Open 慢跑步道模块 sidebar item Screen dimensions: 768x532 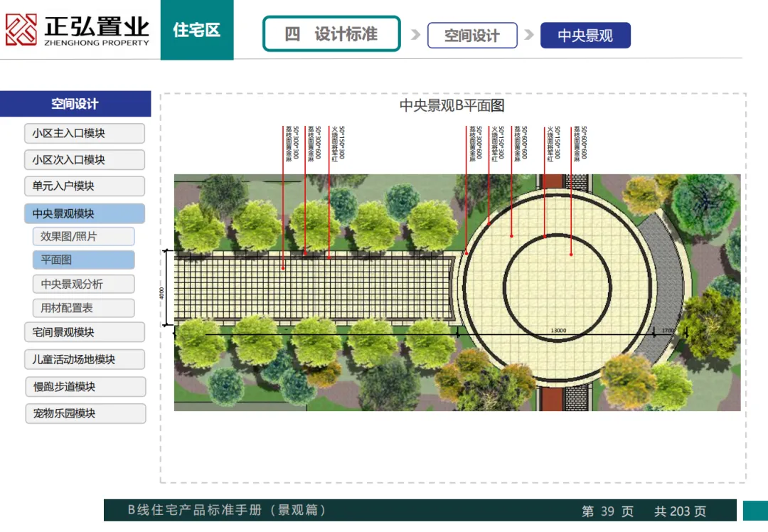(x=86, y=386)
